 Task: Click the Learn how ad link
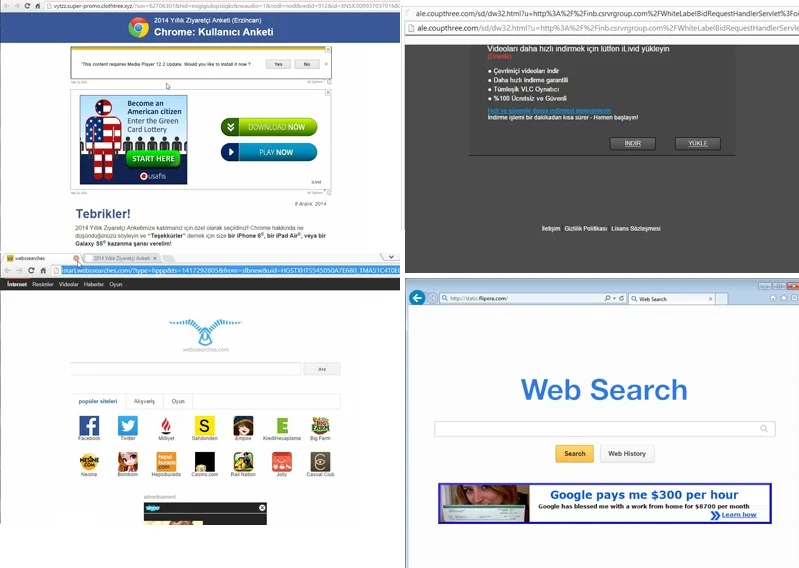[738, 515]
